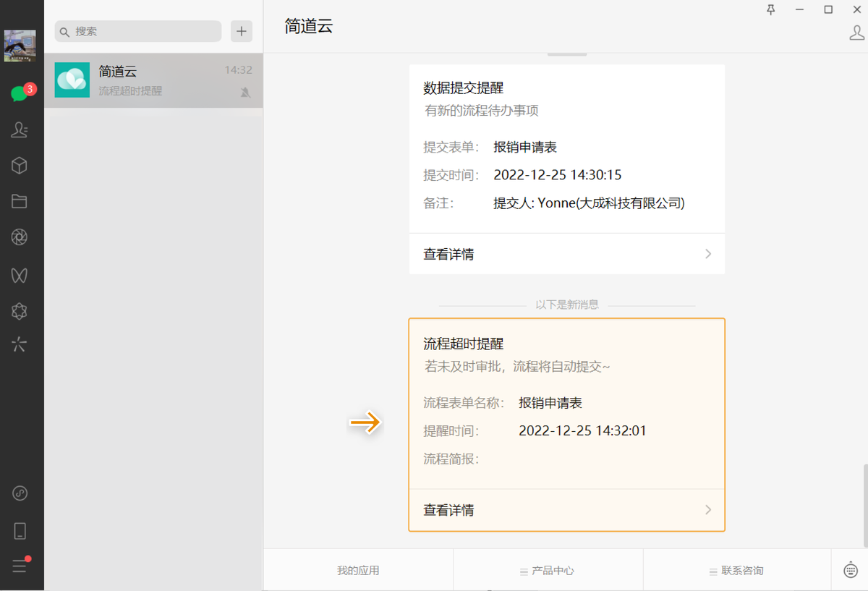Click the chat window vertical scrollbar
Screen dimensions: 868x591
tap(864, 505)
